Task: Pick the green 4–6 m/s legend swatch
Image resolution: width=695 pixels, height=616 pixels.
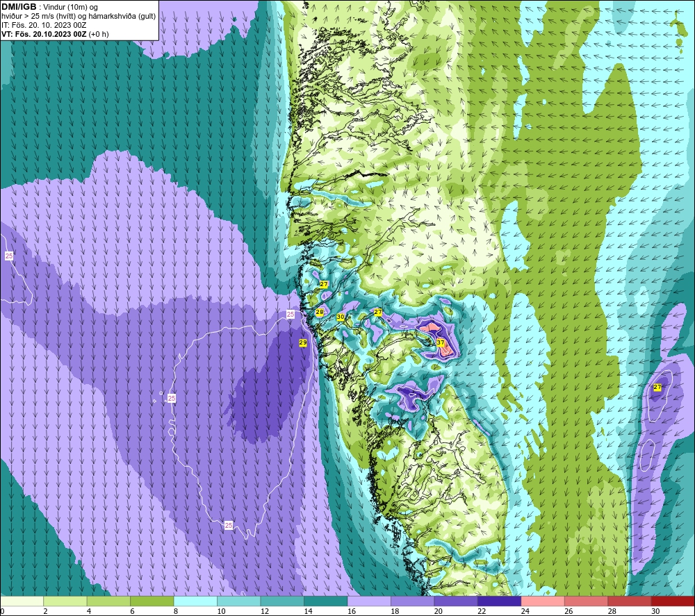Action: pos(108,601)
